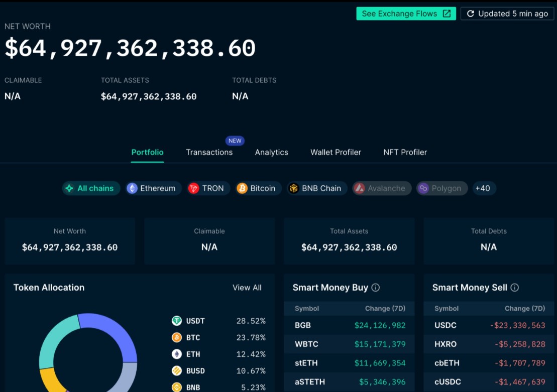
Task: Click the $15,171,379 change value for WBTC
Action: tap(380, 344)
